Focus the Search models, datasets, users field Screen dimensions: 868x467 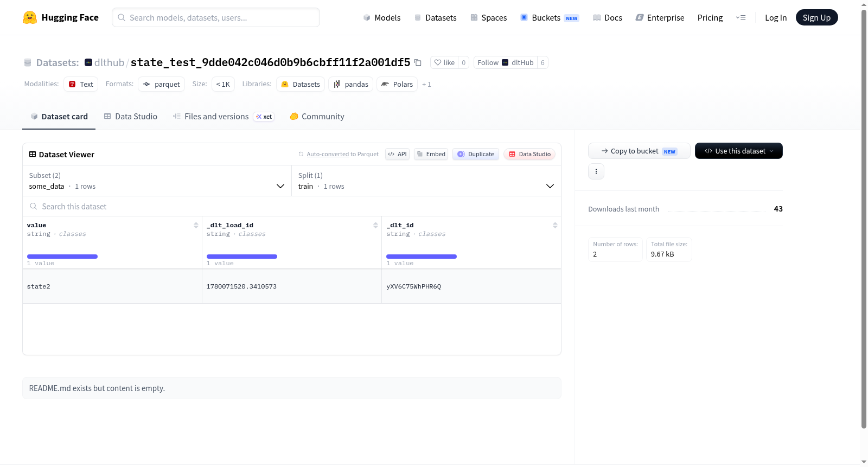216,17
